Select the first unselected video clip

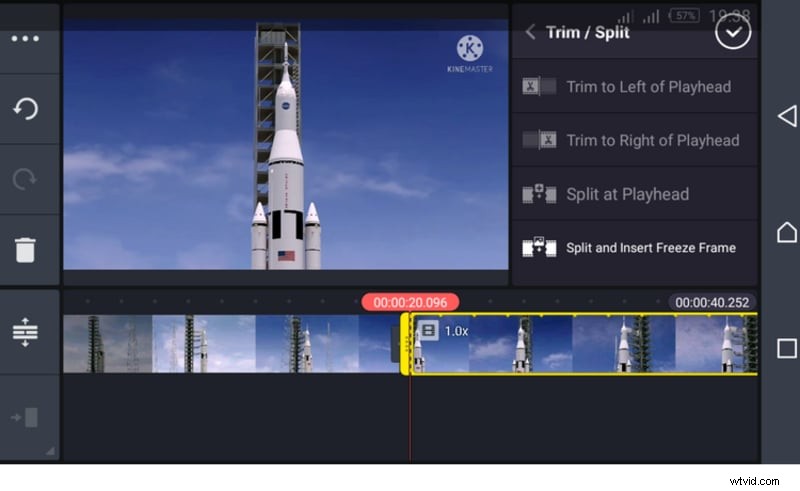[x=230, y=344]
